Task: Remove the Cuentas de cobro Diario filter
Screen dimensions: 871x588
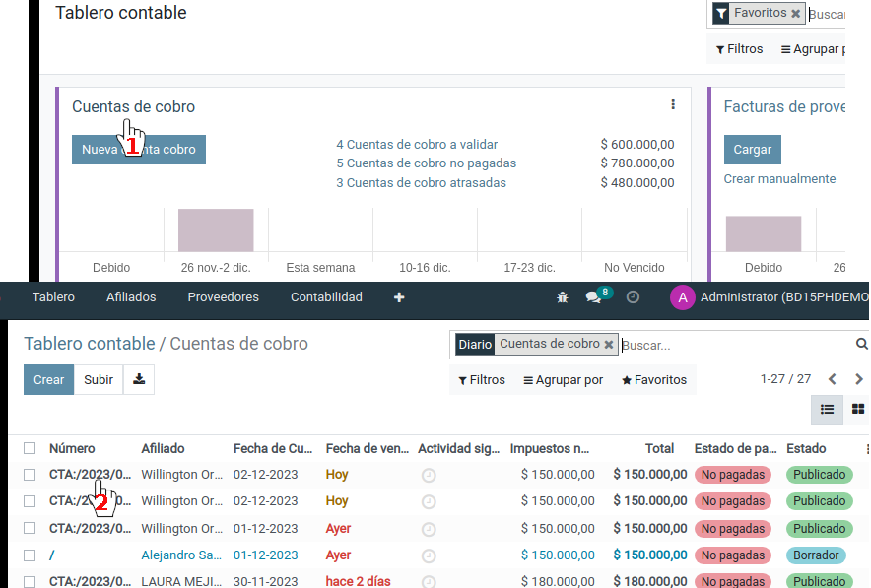Action: click(x=609, y=345)
